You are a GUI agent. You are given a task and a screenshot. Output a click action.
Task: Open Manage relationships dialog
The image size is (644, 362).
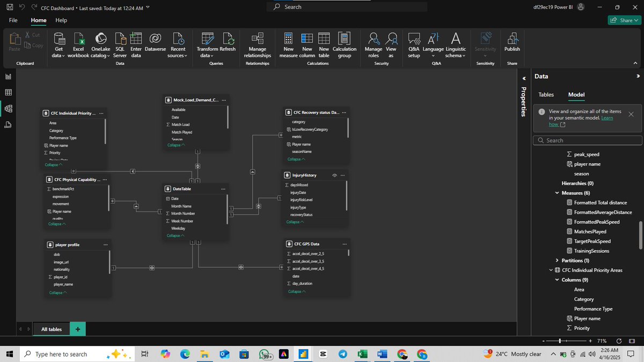tap(257, 44)
